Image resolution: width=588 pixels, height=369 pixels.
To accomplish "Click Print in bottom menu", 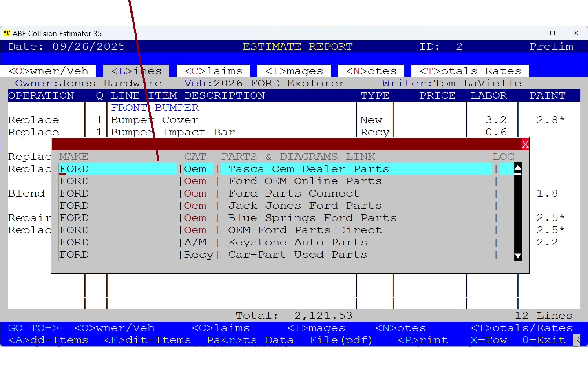I will click(x=422, y=340).
